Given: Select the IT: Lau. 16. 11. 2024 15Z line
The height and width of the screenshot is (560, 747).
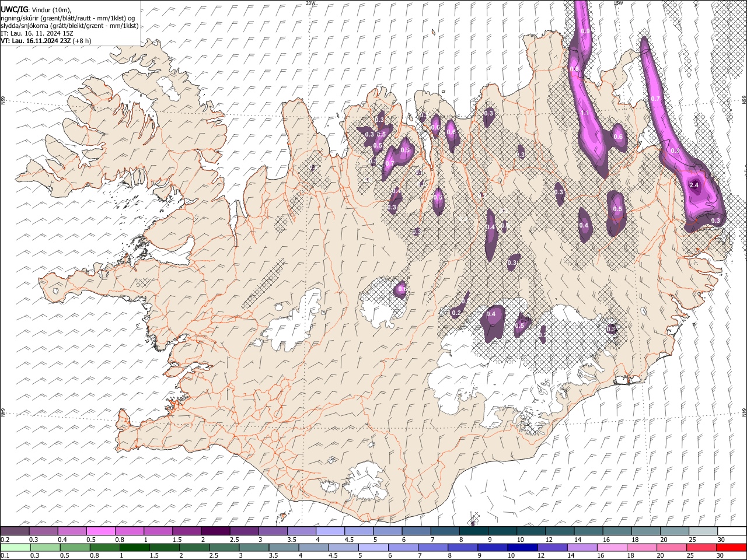Looking at the screenshot, I should click(x=37, y=33).
